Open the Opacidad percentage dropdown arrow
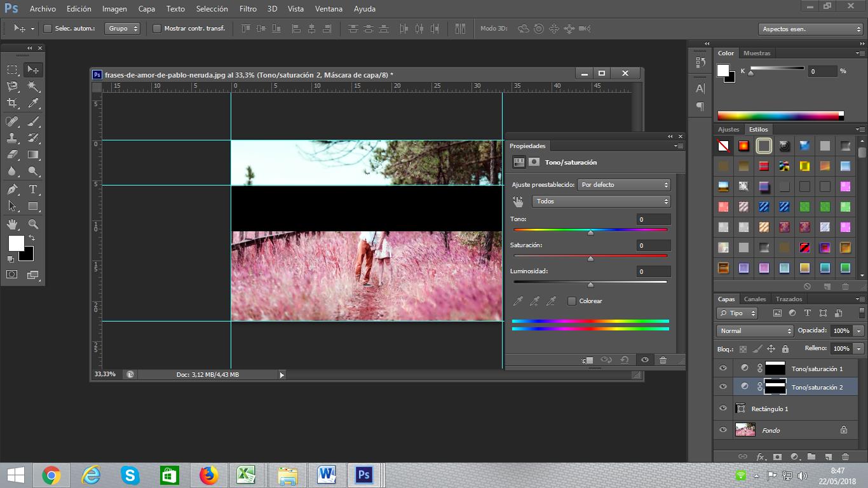Screen dimensions: 868x488 (x=859, y=331)
